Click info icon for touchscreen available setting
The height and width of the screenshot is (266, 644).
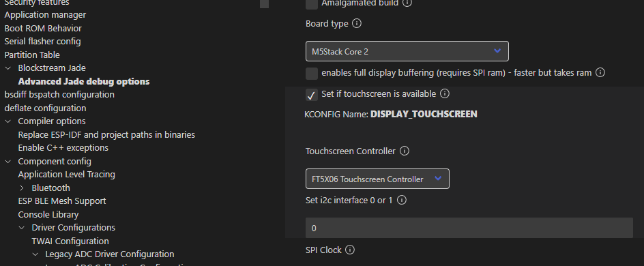point(444,93)
